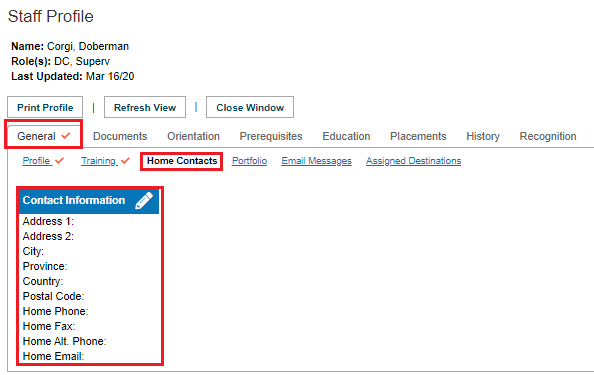Open the Profile sub-link

pyautogui.click(x=36, y=161)
